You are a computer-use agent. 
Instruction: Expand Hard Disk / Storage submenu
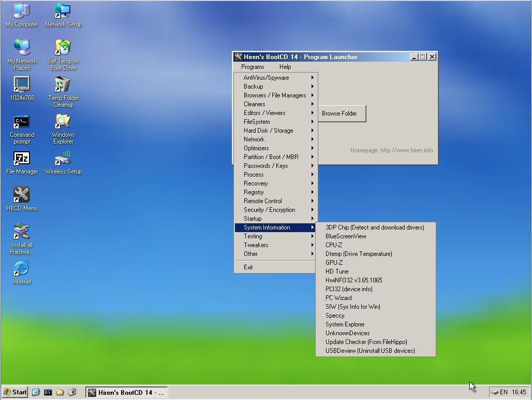pos(275,131)
